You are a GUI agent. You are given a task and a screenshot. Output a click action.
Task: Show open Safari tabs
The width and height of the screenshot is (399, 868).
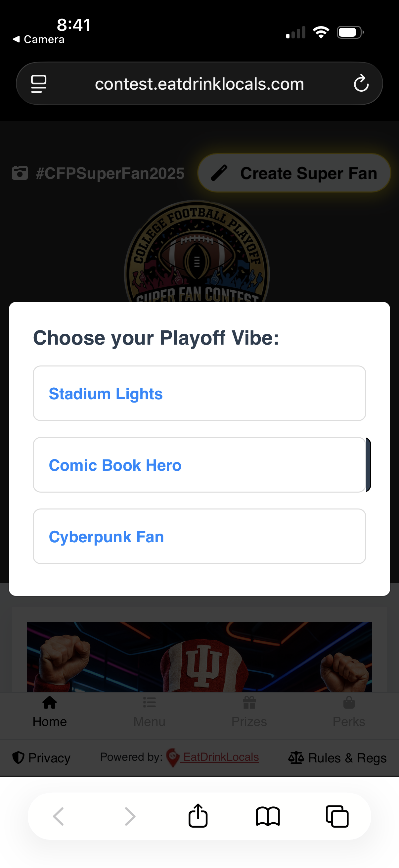(337, 816)
